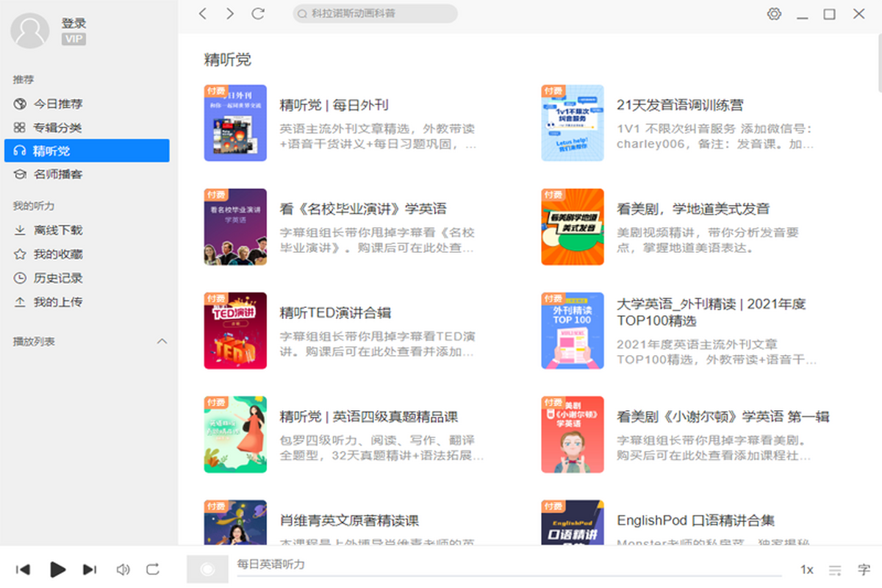Click 登录 to sign in
The height and width of the screenshot is (588, 882).
click(x=73, y=24)
